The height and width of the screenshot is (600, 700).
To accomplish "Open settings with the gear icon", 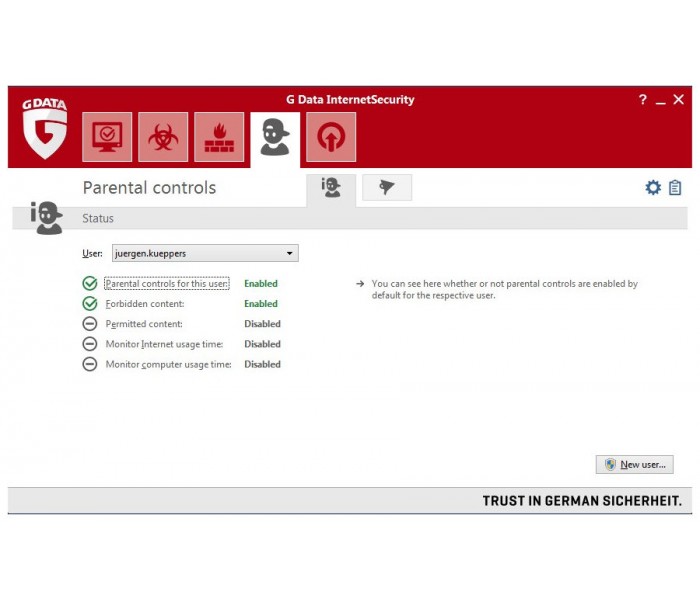I will (x=653, y=188).
